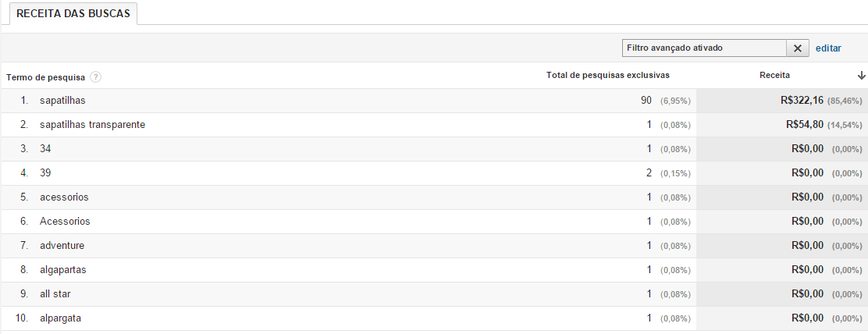Select the search term 34
This screenshot has width=868, height=334.
tap(45, 149)
